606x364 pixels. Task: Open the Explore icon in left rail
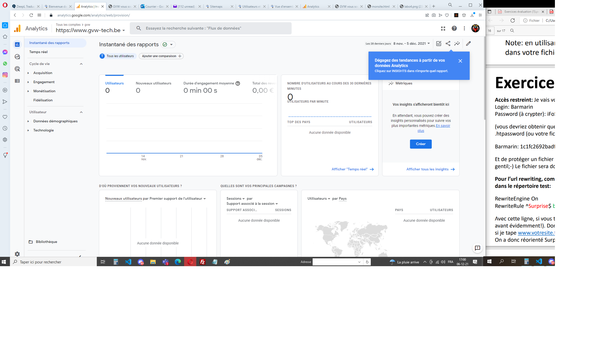[x=17, y=57]
